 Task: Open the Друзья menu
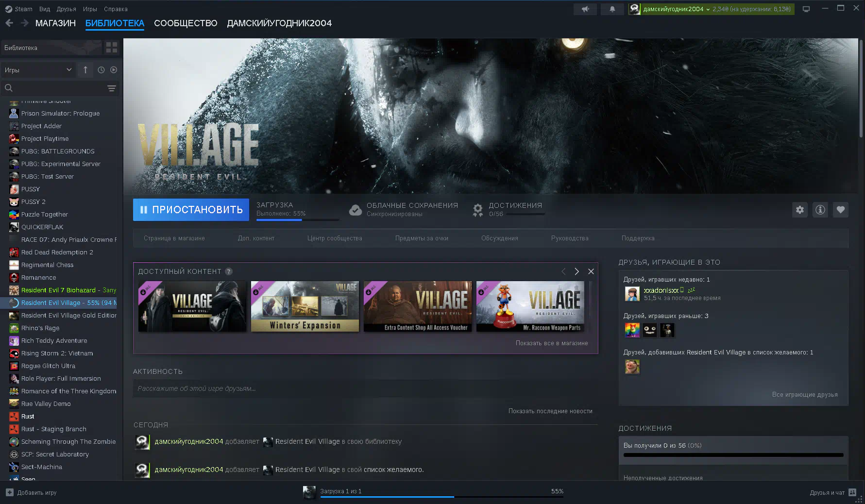click(x=66, y=9)
